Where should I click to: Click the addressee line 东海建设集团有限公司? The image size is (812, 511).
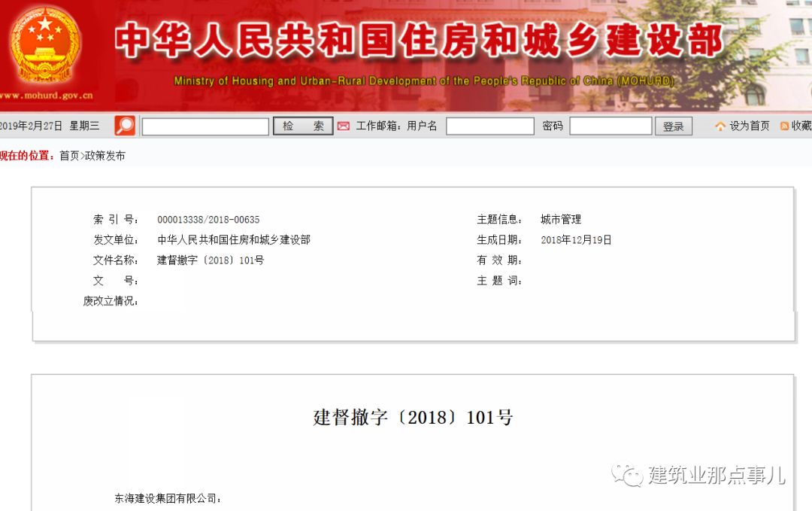pos(168,498)
